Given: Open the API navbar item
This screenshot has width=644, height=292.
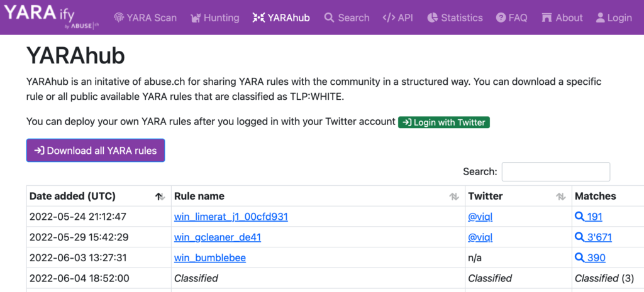Looking at the screenshot, I should [397, 18].
